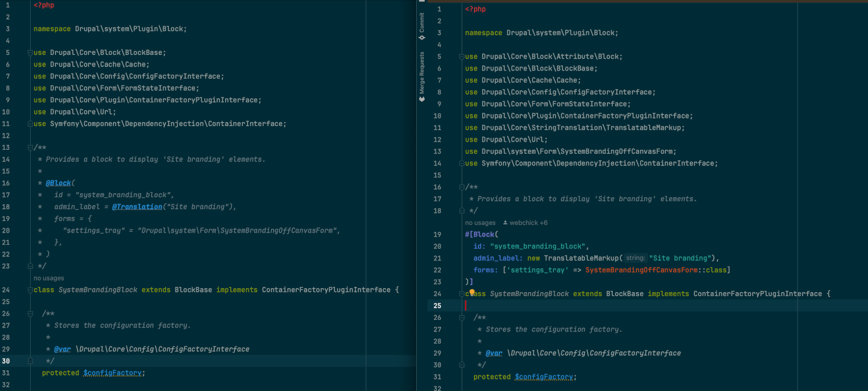Click the yellow intention bulb beside line 24
Screen dimensions: 868x391
point(472,293)
